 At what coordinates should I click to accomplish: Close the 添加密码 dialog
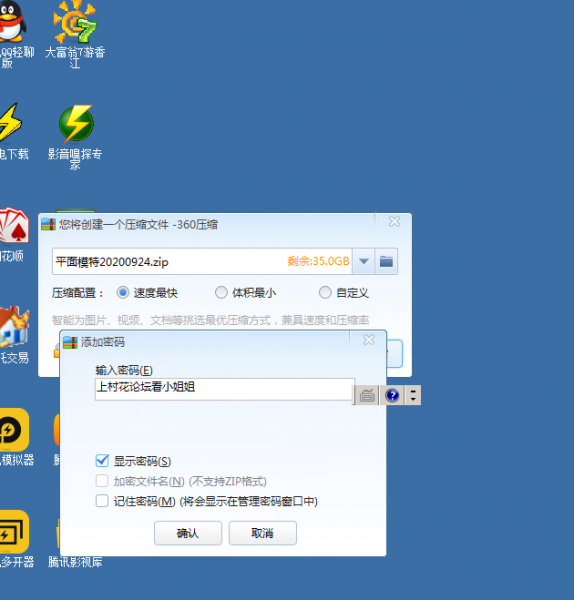tap(369, 340)
